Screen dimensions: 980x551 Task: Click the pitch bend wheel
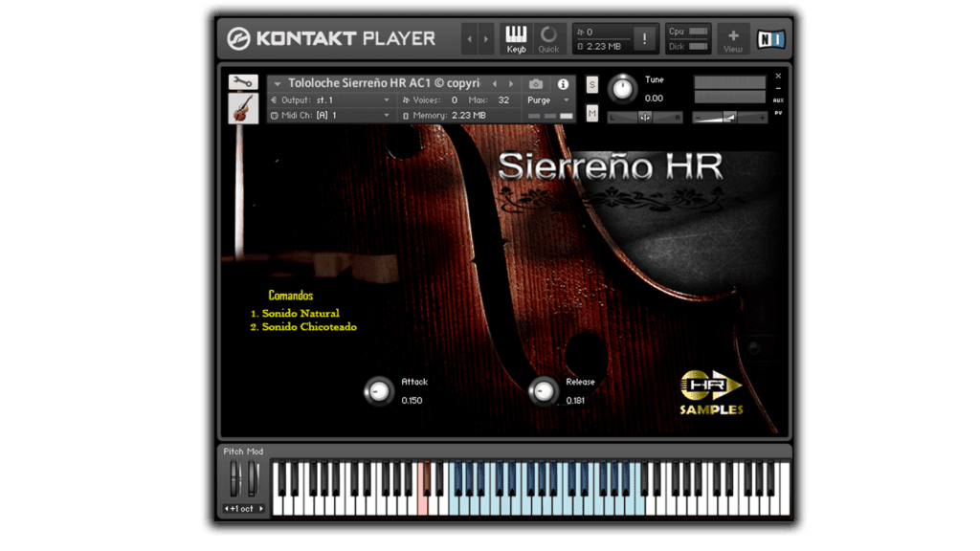(234, 480)
